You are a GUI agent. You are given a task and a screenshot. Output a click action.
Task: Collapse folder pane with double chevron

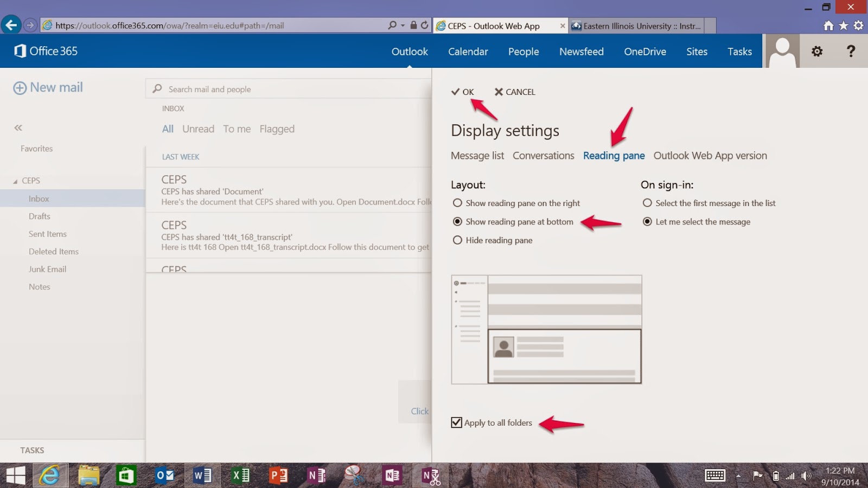[18, 128]
